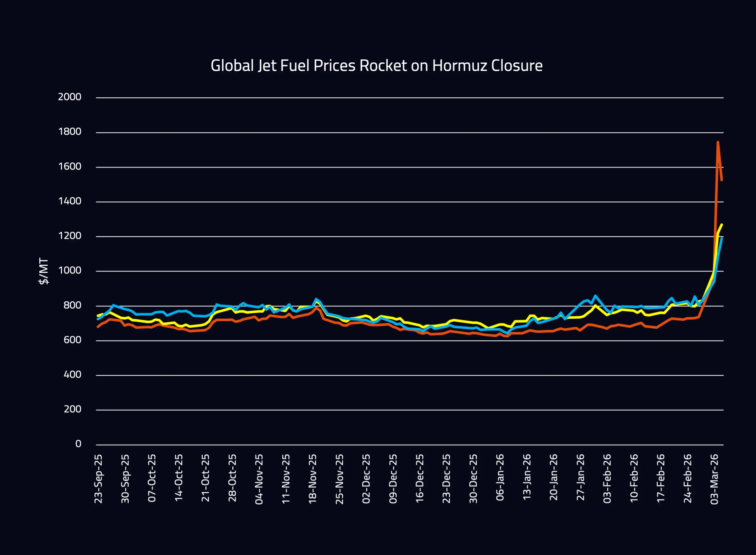Select the 09-Dec-25 date label
This screenshot has width=756, height=555.
[x=393, y=479]
